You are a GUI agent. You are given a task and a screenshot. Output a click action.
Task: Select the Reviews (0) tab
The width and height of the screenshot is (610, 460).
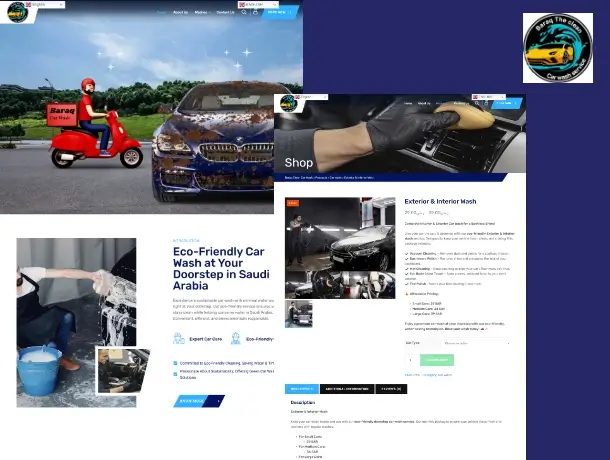391,389
